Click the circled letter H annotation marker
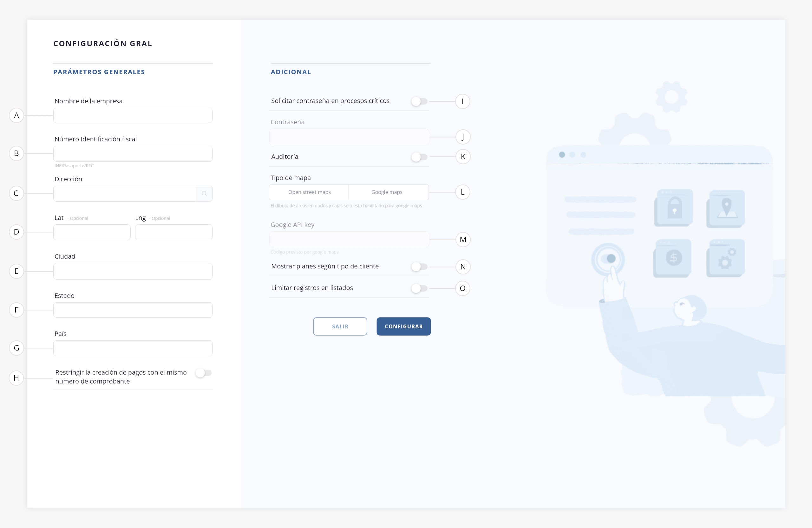The width and height of the screenshot is (812, 528). pos(16,378)
